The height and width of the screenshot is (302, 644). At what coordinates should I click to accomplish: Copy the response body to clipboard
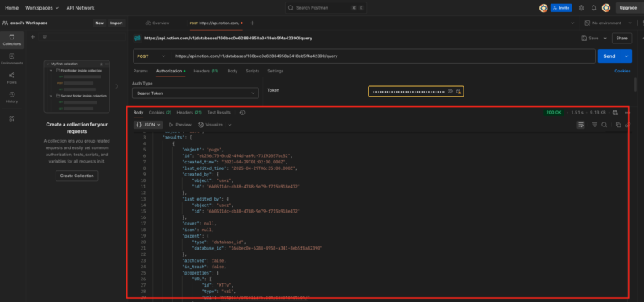coord(618,125)
